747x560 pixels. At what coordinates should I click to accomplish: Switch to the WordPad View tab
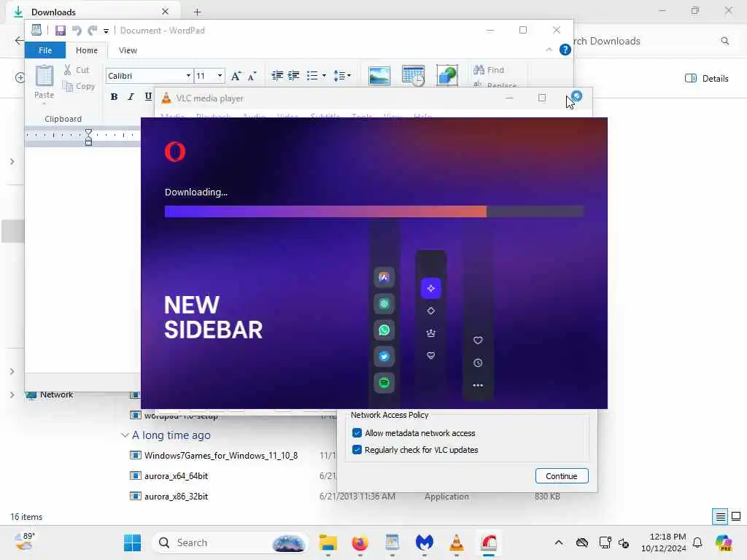(x=128, y=50)
